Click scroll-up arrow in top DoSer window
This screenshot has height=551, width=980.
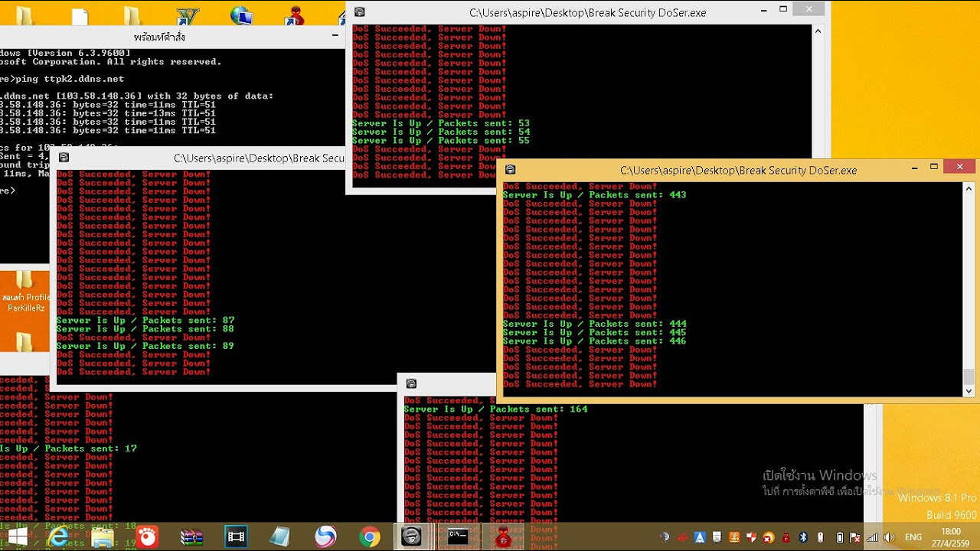(818, 31)
